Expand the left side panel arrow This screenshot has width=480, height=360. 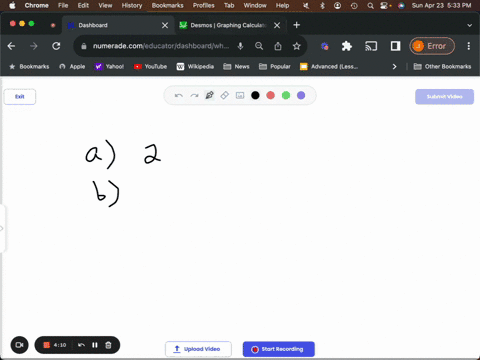tap(2, 229)
